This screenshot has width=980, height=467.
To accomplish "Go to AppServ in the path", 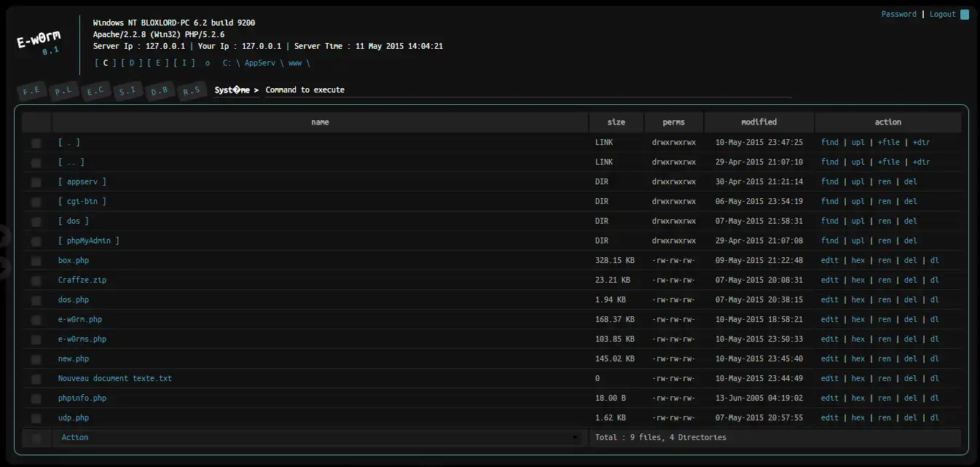I will click(260, 63).
